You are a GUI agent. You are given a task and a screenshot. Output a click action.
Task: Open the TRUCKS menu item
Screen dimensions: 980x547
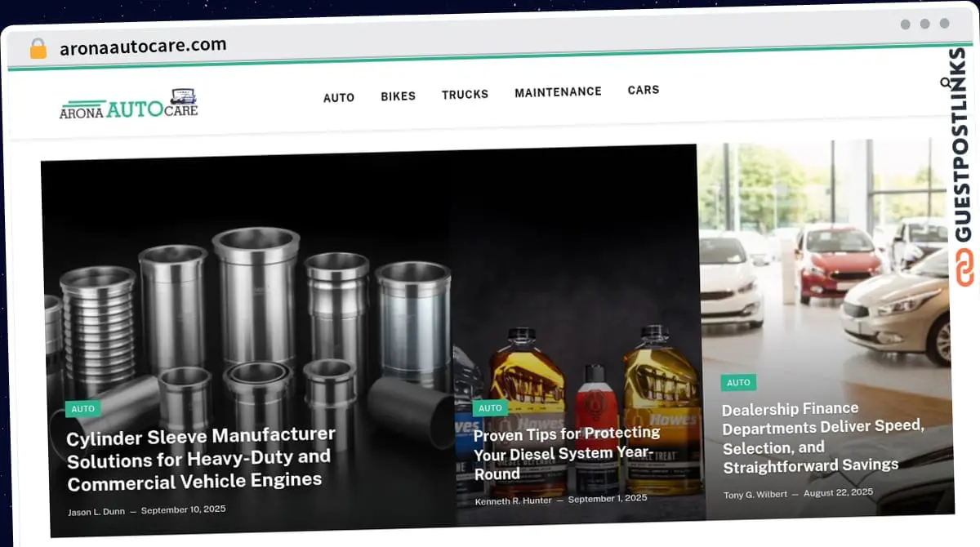tap(465, 95)
